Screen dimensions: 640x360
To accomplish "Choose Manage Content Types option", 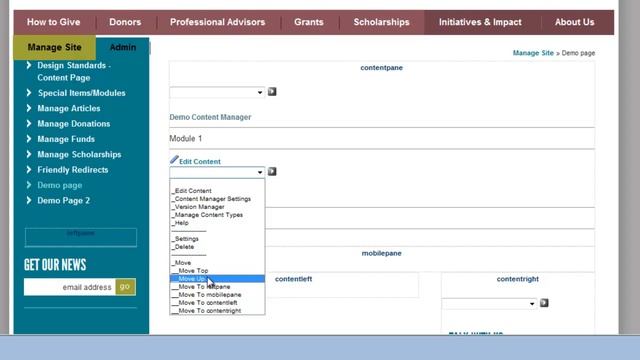I will pyautogui.click(x=217, y=215).
